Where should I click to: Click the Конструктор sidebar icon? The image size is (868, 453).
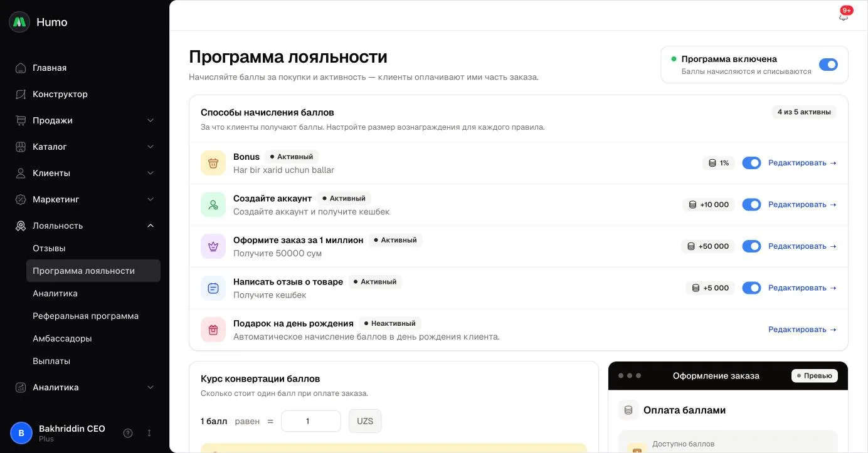click(x=21, y=94)
